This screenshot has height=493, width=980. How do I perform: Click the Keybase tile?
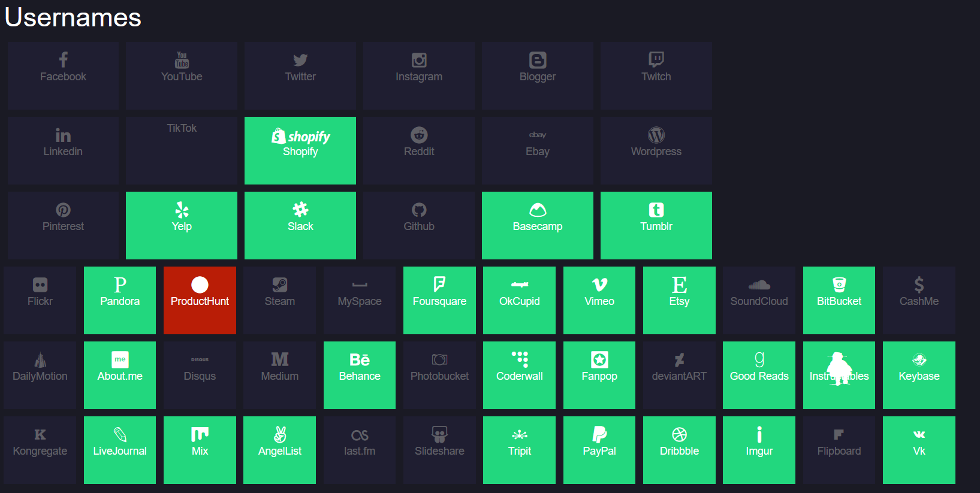point(919,375)
